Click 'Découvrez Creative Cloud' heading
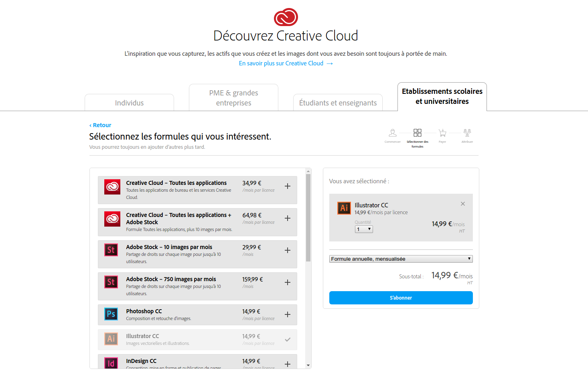Screen dimensions: 588x381 pos(286,36)
